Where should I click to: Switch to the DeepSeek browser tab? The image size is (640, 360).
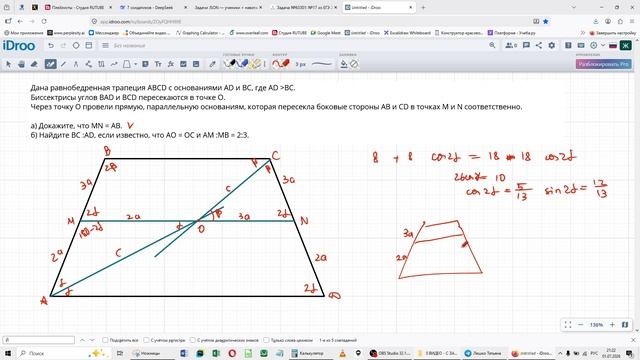click(152, 7)
